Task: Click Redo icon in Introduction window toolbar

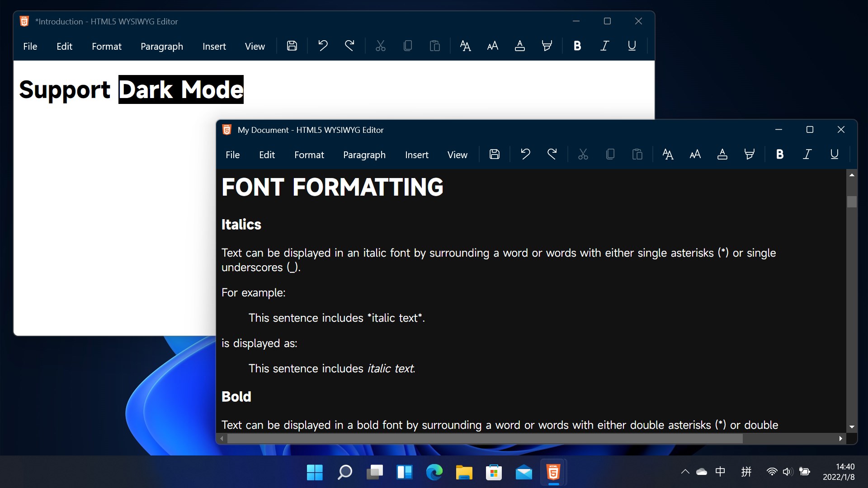Action: 349,46
